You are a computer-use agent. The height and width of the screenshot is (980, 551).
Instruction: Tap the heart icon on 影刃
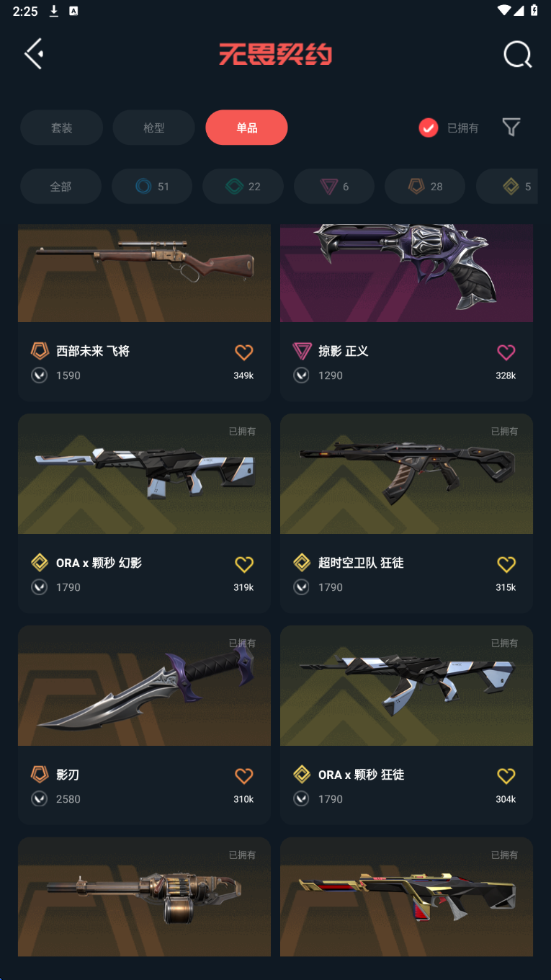pyautogui.click(x=244, y=775)
